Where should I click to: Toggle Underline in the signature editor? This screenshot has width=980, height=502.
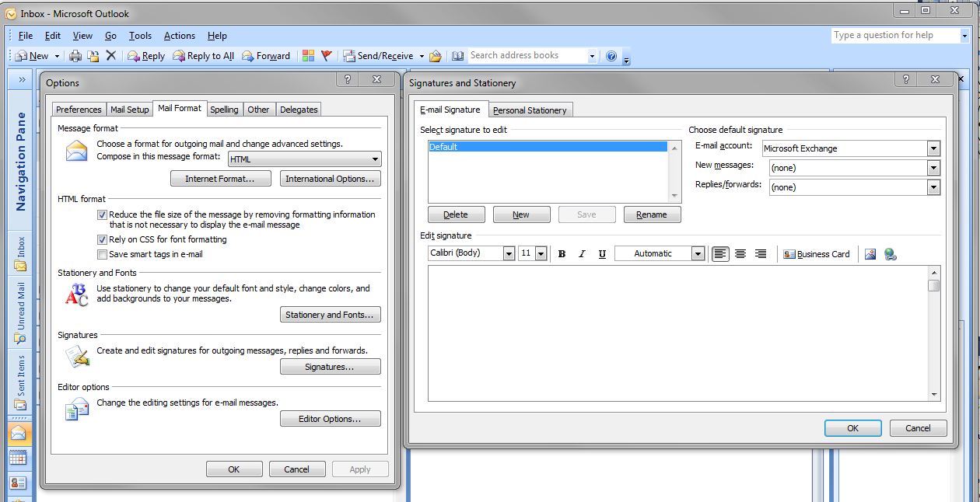602,254
